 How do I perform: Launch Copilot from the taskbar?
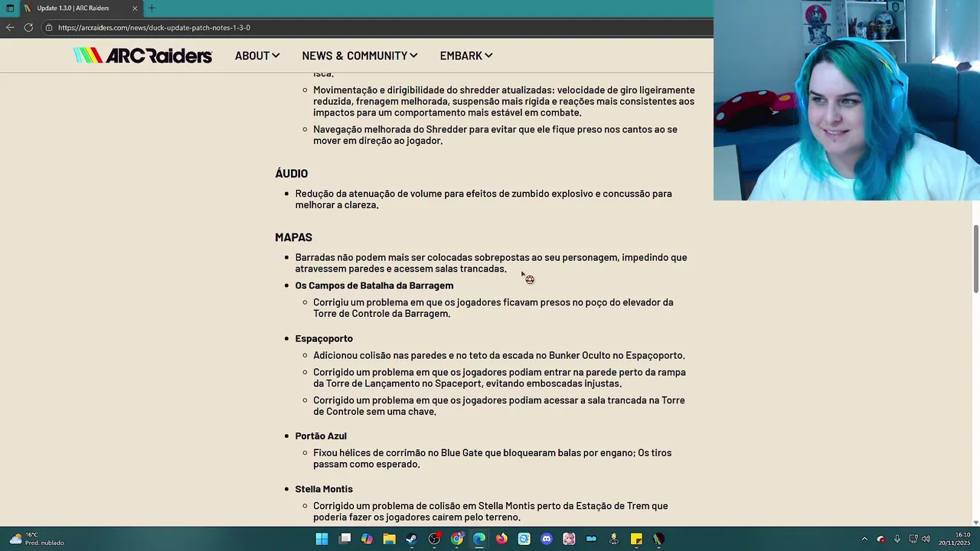coord(367,539)
